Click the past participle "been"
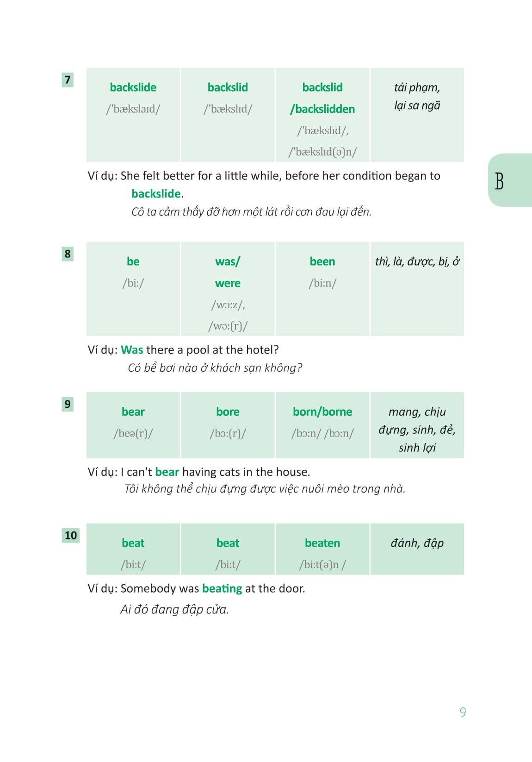Viewport: 532px width, 762px height. point(322,262)
